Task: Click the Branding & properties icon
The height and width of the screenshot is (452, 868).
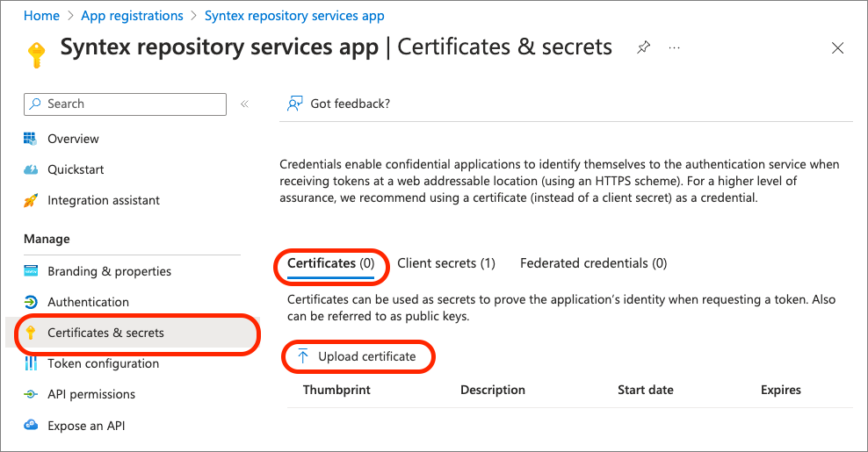Action: (x=31, y=271)
